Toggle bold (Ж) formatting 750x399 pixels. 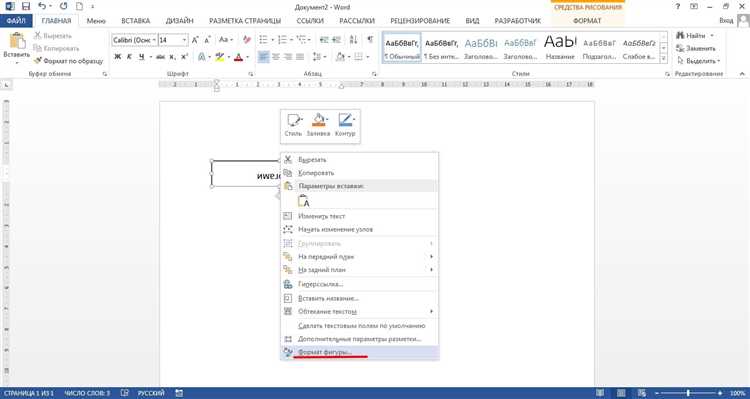[118, 57]
